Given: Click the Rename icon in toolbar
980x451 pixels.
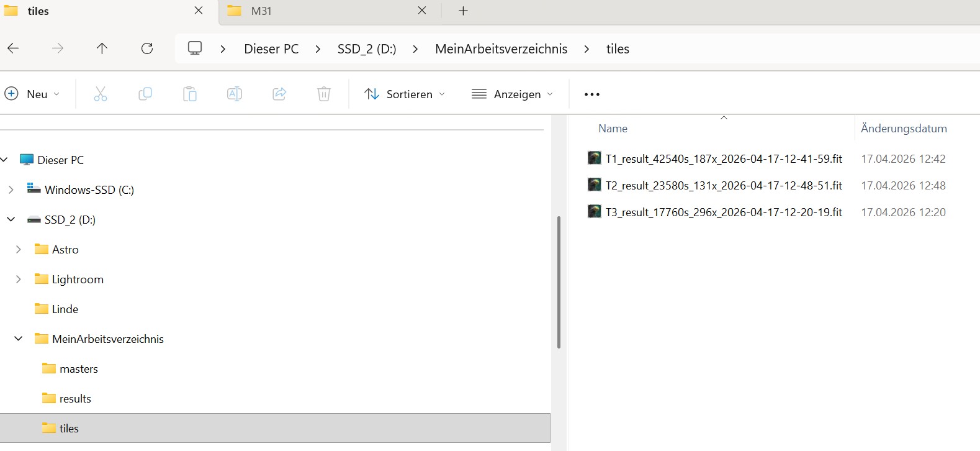Looking at the screenshot, I should pyautogui.click(x=235, y=94).
